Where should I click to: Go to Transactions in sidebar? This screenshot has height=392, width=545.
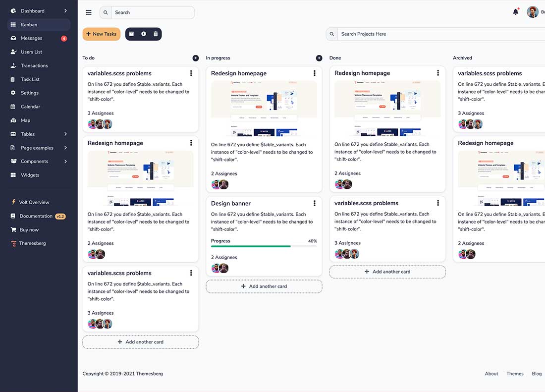coord(34,65)
